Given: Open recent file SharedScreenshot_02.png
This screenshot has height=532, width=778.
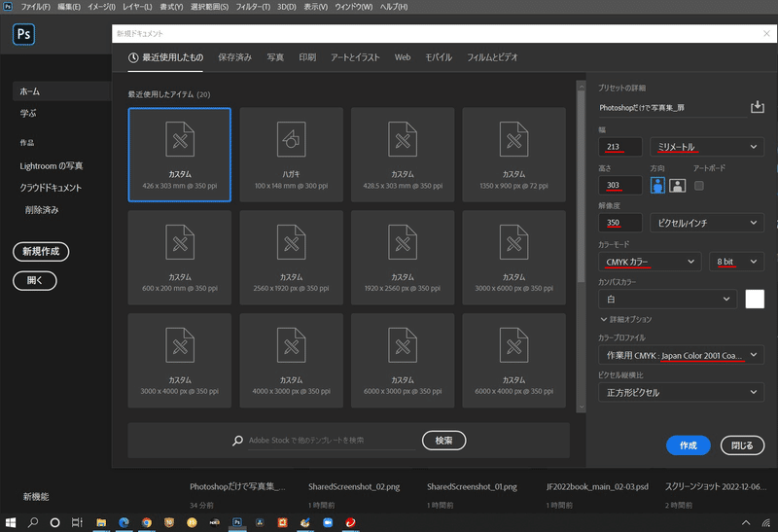Looking at the screenshot, I should pyautogui.click(x=354, y=487).
